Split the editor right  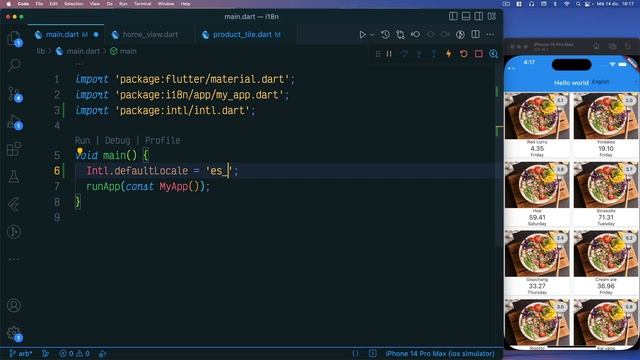pyautogui.click(x=476, y=35)
